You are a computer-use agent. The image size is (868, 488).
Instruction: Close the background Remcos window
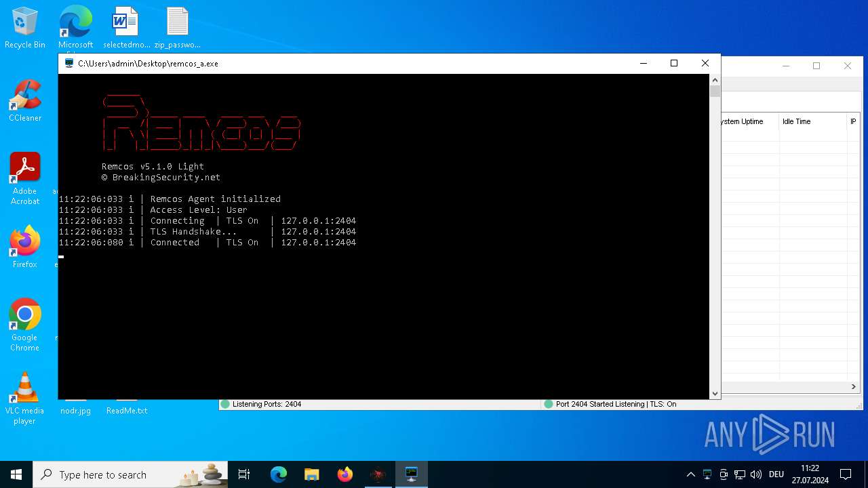[847, 66]
